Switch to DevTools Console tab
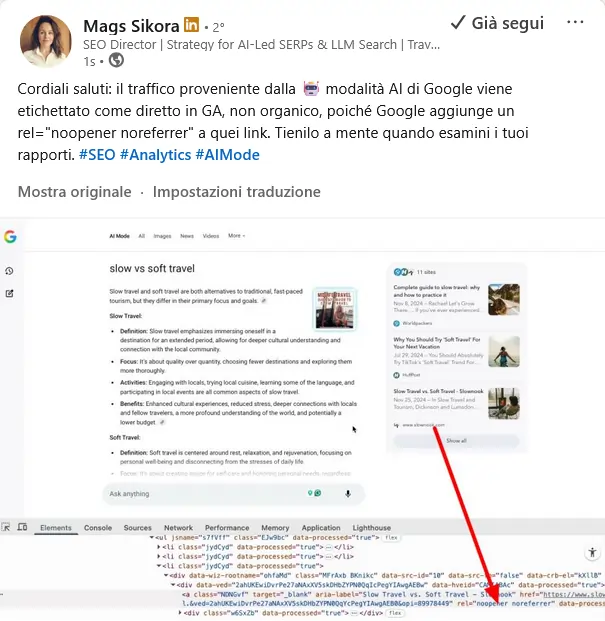The image size is (605, 621). [x=98, y=528]
